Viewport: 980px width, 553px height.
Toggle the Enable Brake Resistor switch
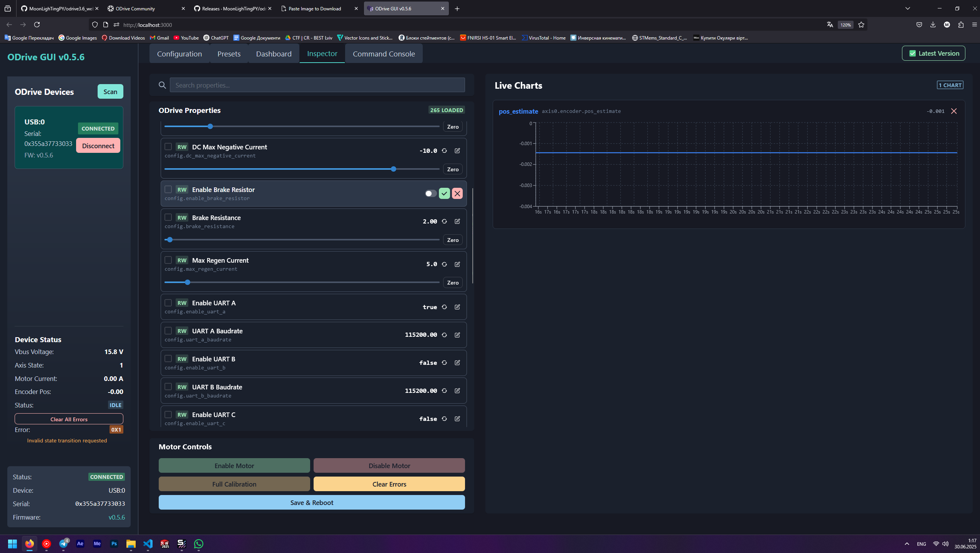(430, 194)
